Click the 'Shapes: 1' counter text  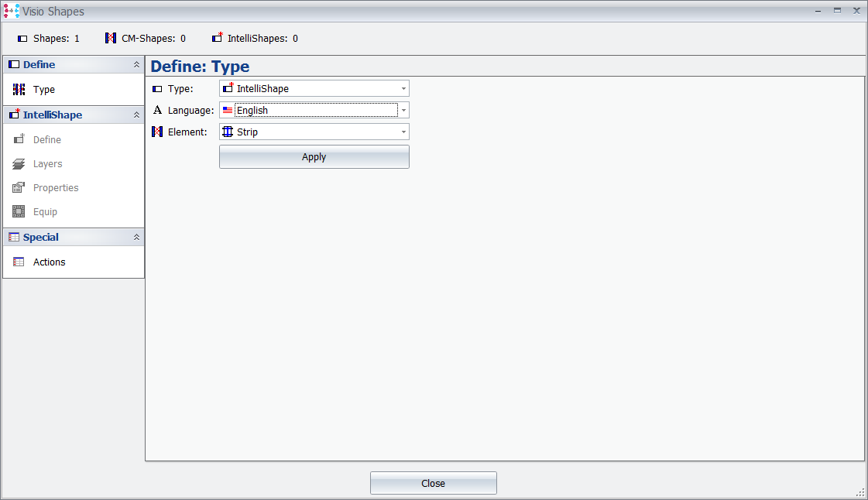tap(57, 38)
